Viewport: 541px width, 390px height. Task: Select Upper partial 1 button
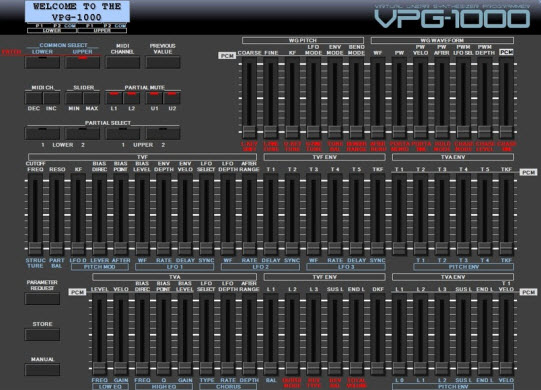pos(123,134)
